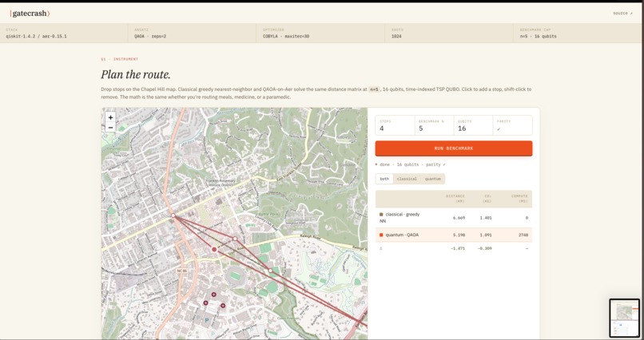This screenshot has width=644, height=340.
Task: Click the Distance (km) column header
Action: [455, 199]
